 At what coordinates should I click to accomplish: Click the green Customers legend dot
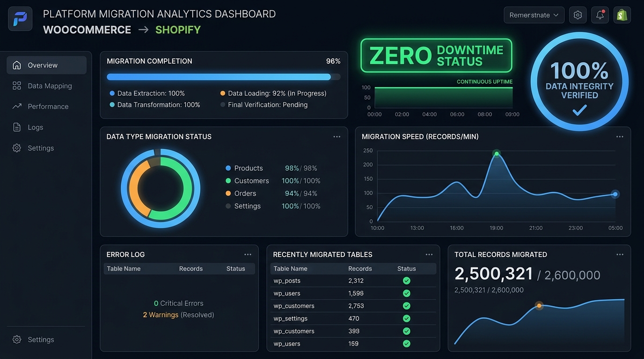(x=228, y=181)
